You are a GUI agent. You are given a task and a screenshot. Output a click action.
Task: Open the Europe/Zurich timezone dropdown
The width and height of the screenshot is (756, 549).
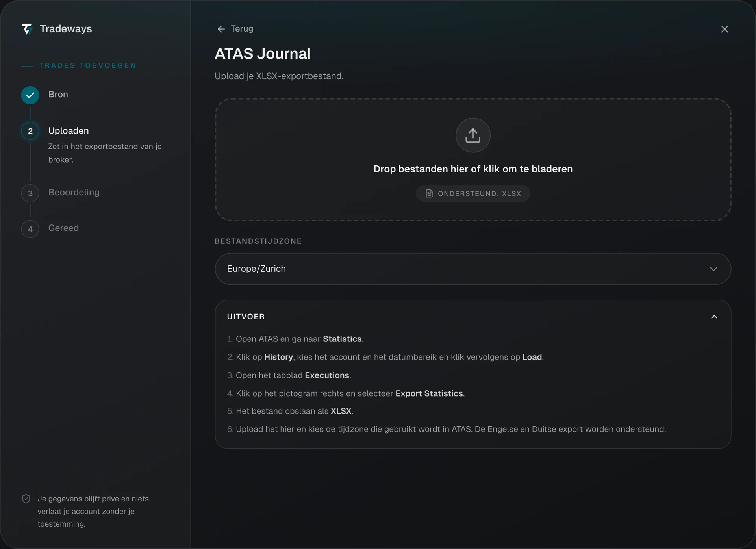pyautogui.click(x=473, y=269)
